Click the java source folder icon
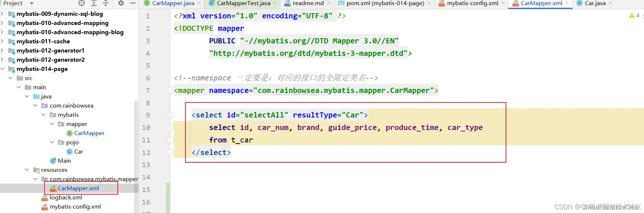The image size is (644, 213). [36, 97]
